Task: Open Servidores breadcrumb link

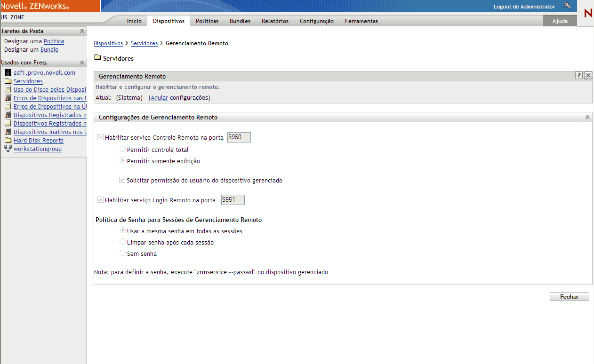Action: coord(144,43)
